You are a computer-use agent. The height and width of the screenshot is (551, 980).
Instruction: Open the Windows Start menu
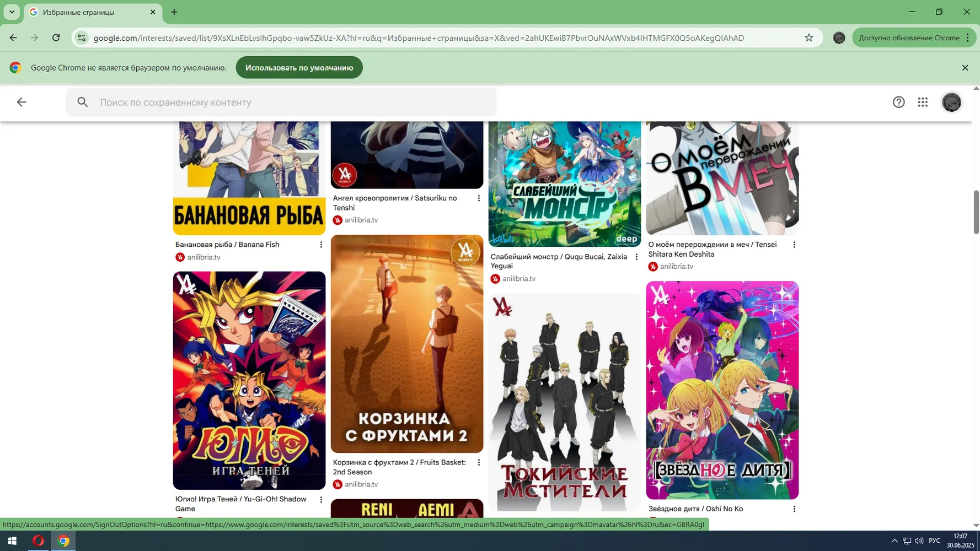[12, 541]
